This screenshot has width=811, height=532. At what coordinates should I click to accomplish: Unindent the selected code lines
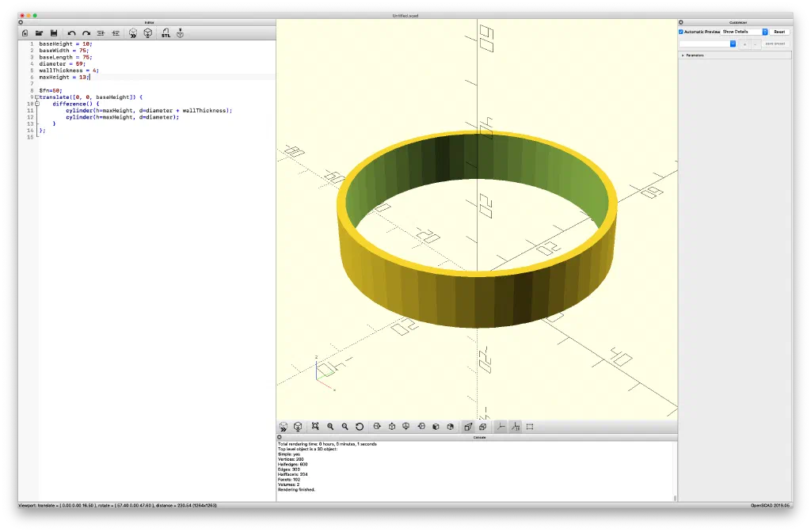pyautogui.click(x=101, y=33)
